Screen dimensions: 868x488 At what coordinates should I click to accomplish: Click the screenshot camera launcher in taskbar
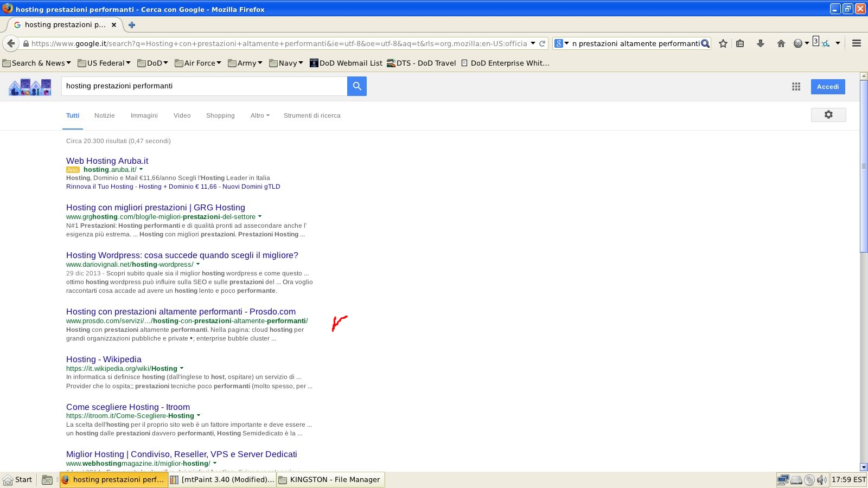click(47, 480)
